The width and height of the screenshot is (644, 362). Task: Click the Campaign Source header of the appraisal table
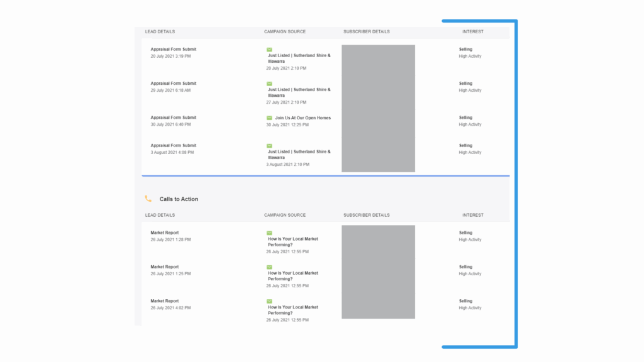click(x=285, y=31)
